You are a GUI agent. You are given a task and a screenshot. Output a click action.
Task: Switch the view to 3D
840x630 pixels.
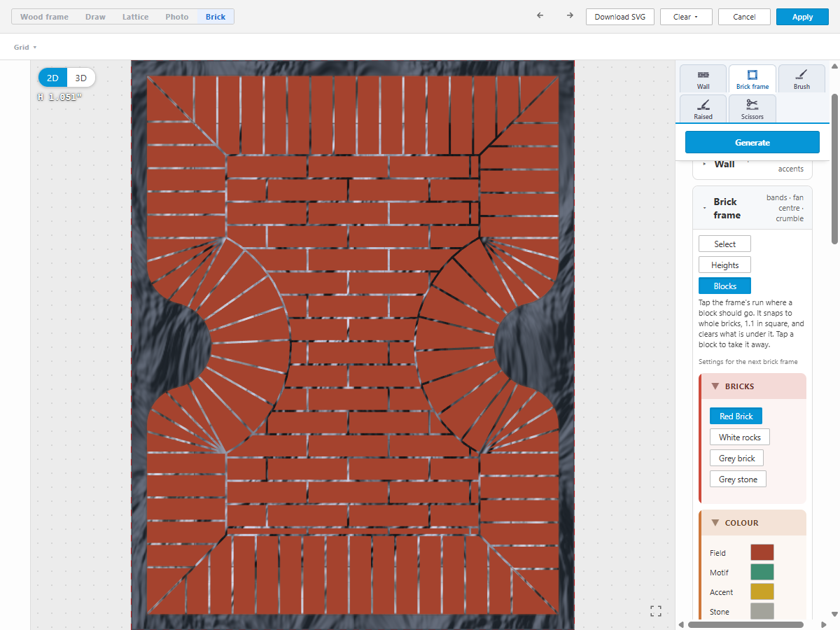pos(81,78)
